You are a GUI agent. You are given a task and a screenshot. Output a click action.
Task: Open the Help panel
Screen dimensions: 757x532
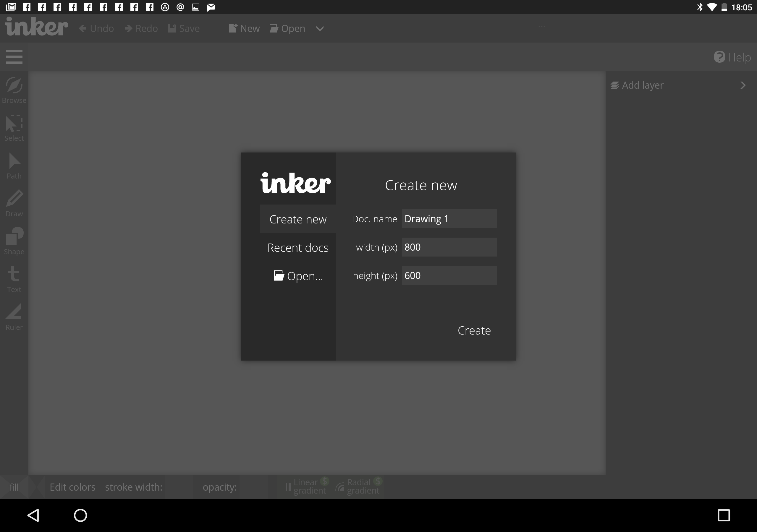click(732, 57)
